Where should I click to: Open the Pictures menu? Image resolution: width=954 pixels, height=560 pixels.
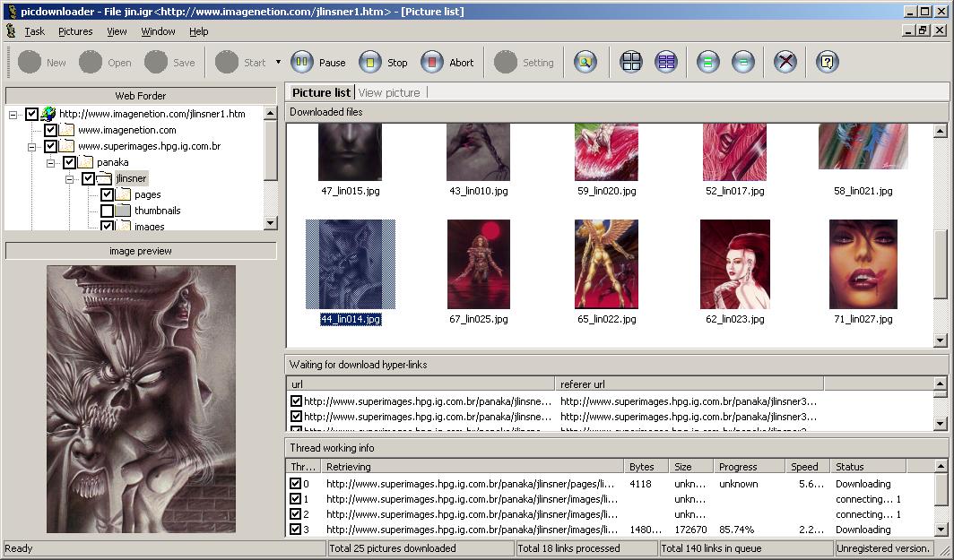(75, 31)
